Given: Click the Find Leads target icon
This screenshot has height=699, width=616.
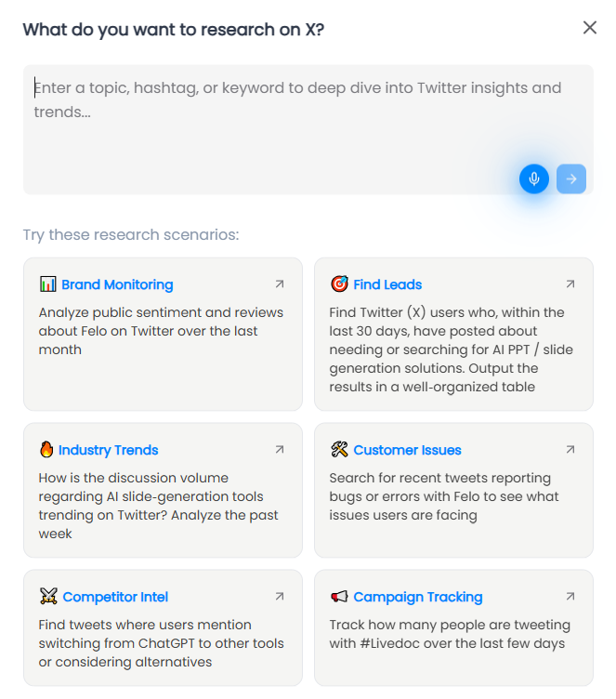Looking at the screenshot, I should 339,284.
